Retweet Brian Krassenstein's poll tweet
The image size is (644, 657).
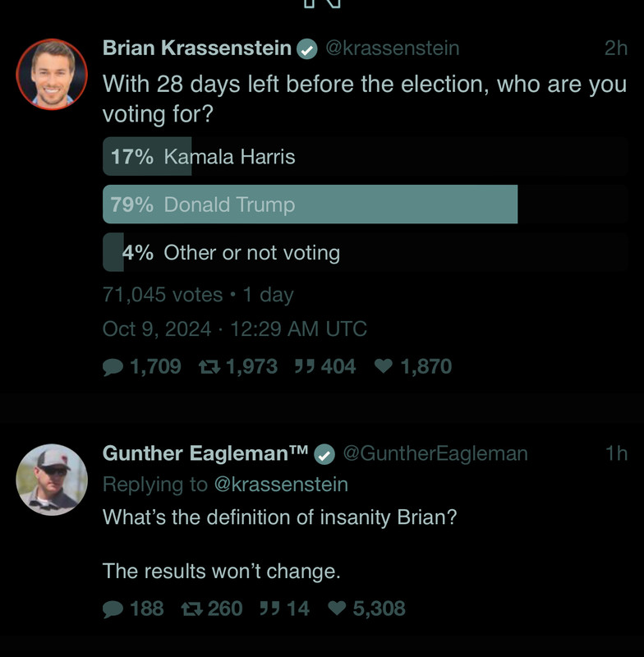point(208,367)
